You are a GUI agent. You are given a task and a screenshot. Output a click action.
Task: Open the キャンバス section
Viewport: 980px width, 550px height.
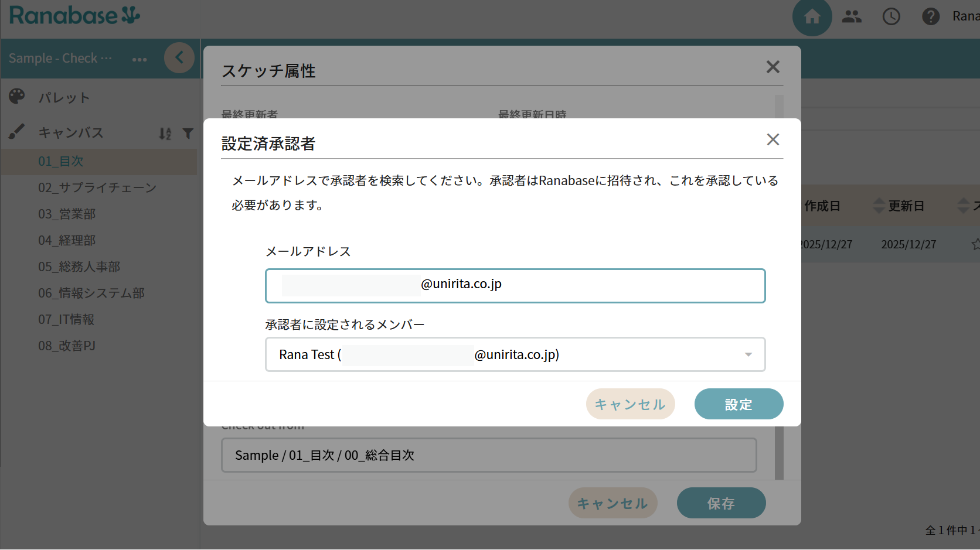tap(71, 133)
